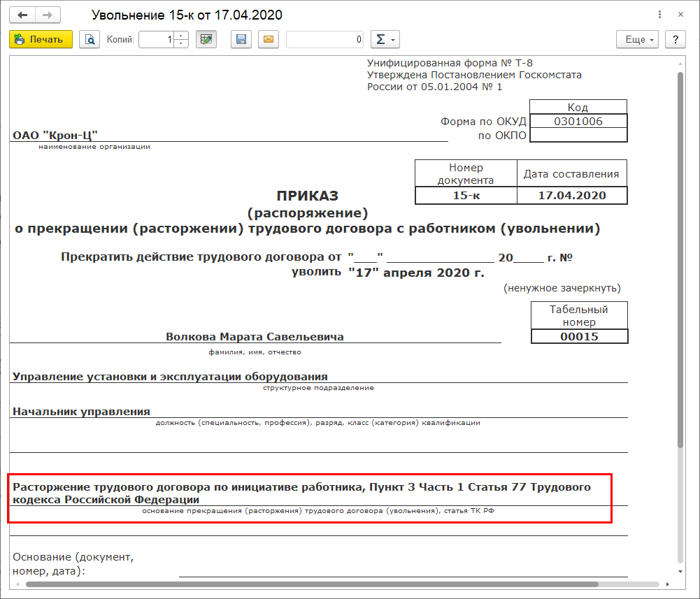The width and height of the screenshot is (700, 599).
Task: Select the position Начальник управления
Action: click(81, 412)
